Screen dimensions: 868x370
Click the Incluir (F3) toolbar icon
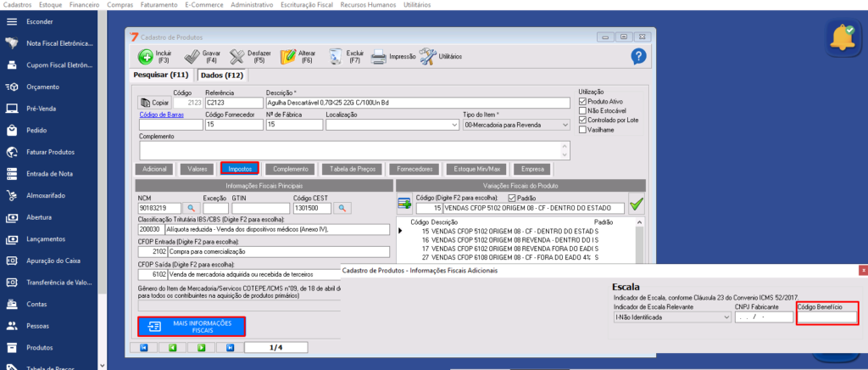[145, 57]
